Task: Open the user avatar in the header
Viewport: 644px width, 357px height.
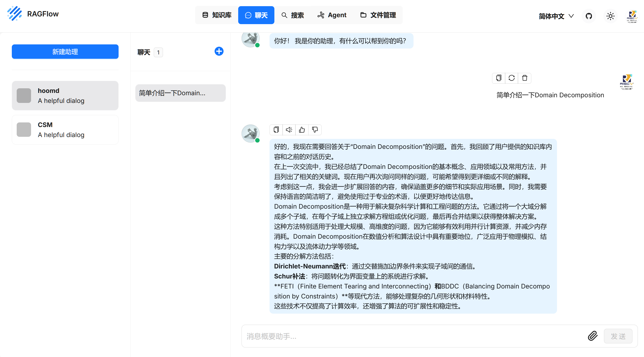Action: pyautogui.click(x=632, y=16)
